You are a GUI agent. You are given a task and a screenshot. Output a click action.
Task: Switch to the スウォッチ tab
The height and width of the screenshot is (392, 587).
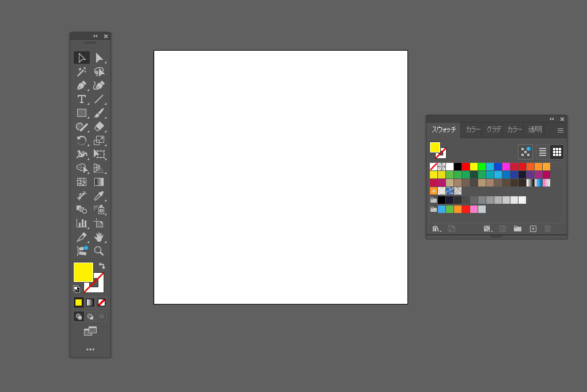(x=444, y=130)
